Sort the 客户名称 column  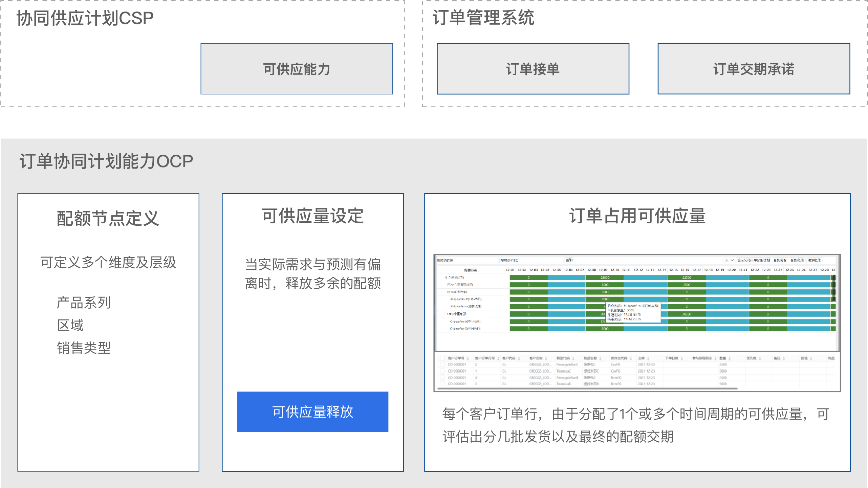click(x=546, y=359)
